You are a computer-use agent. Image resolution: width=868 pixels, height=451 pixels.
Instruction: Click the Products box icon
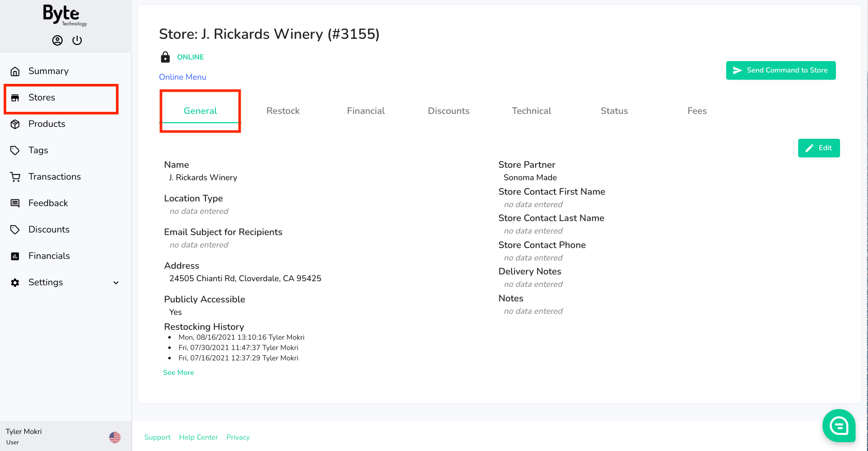(x=15, y=124)
